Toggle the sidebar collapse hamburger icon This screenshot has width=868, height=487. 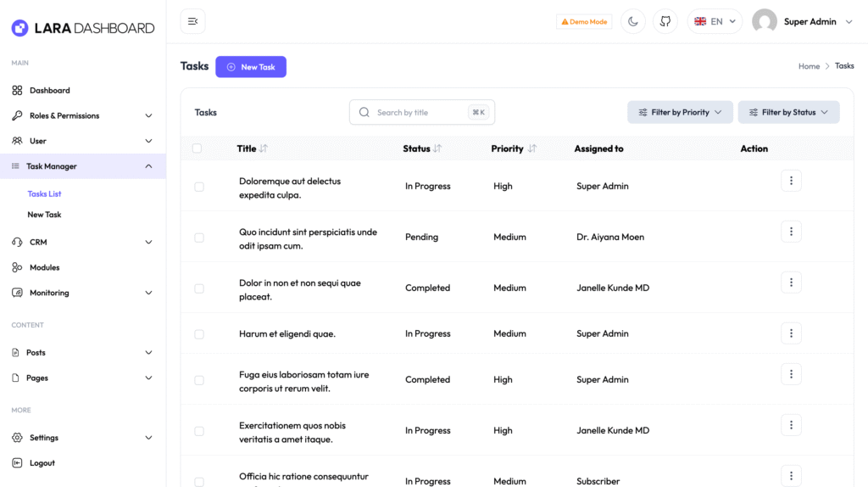point(192,21)
